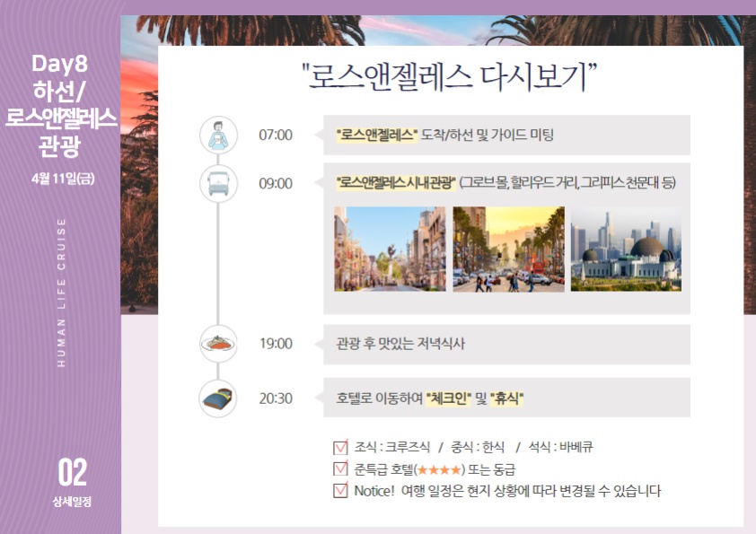The width and height of the screenshot is (756, 534).
Task: Click the hotel bed icon at 20:30
Action: coord(218,398)
